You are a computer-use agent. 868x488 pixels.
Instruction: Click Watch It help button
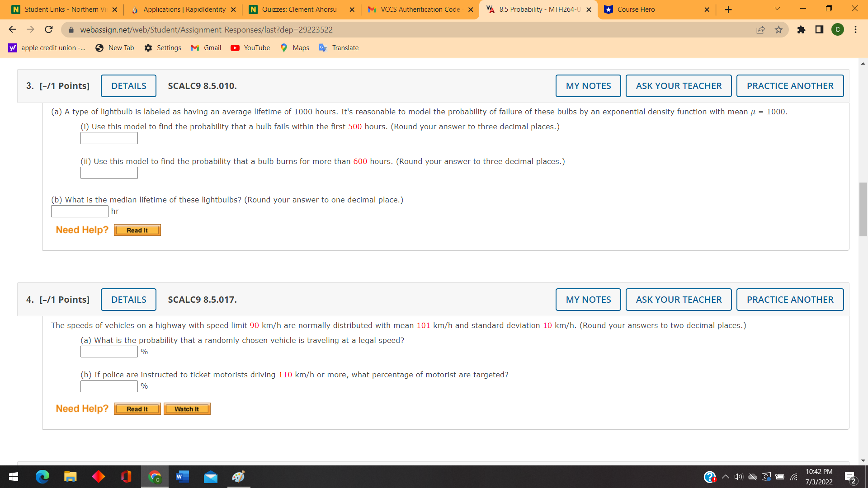coord(187,409)
